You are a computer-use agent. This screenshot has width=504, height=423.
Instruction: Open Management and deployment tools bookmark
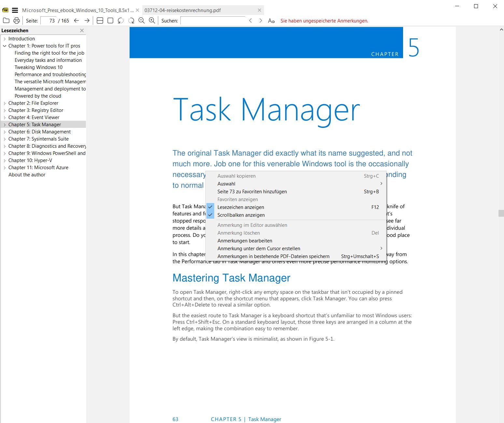pos(50,89)
